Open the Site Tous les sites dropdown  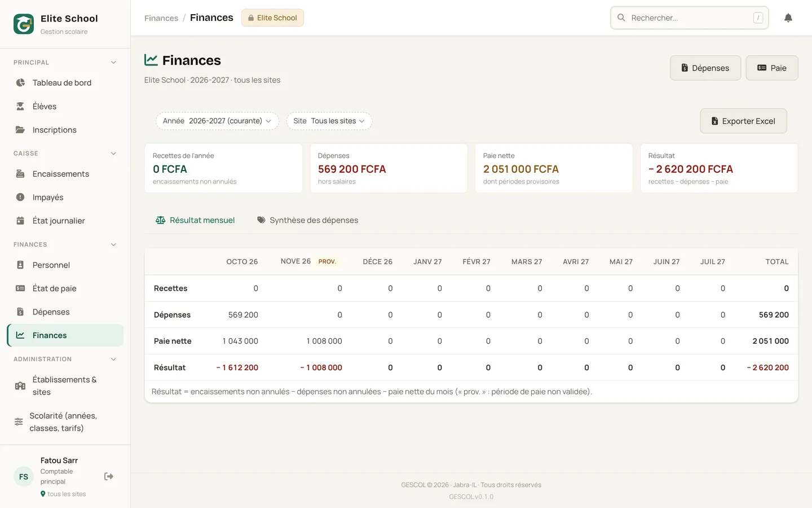329,121
